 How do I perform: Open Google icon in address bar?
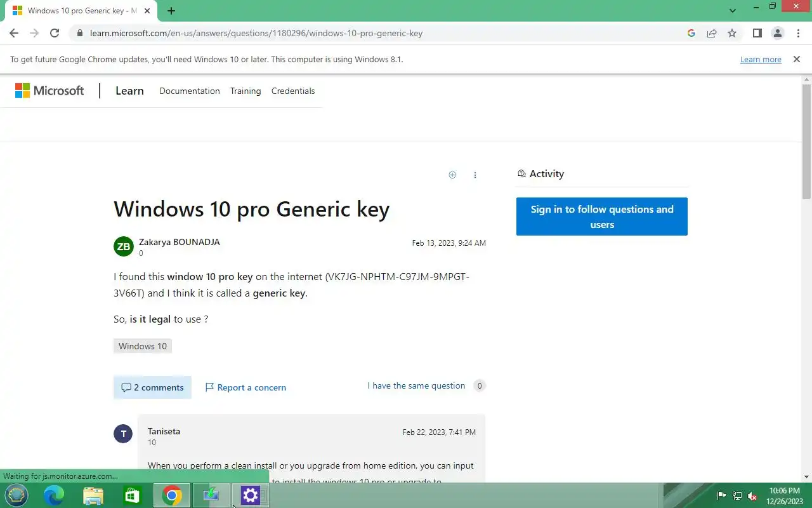[691, 33]
